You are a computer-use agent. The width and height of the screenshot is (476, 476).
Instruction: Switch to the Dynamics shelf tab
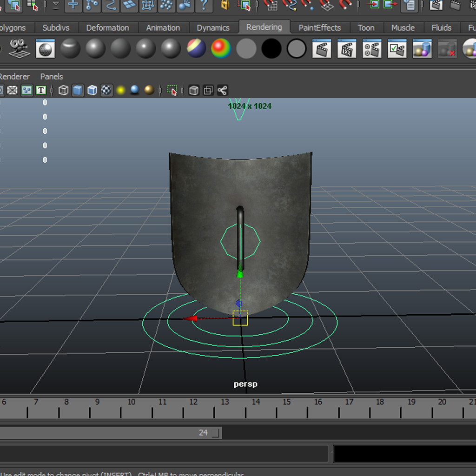(213, 27)
